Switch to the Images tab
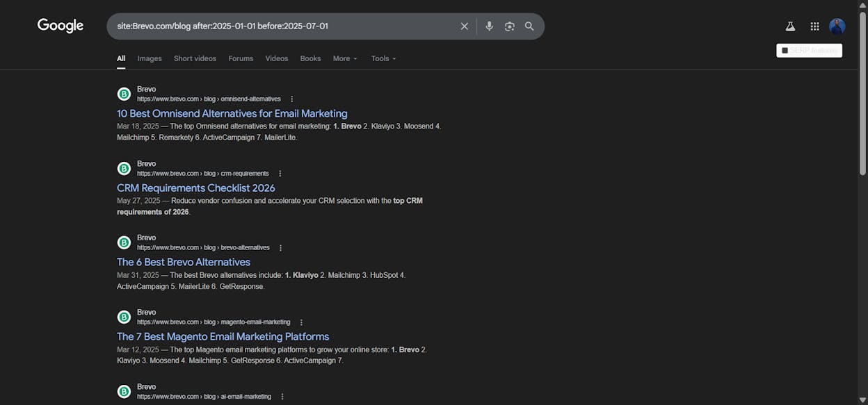 tap(150, 58)
